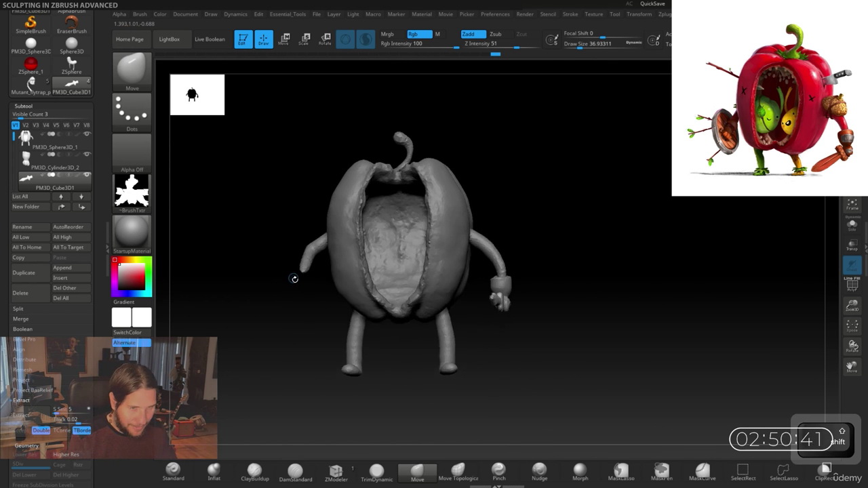
Task: Toggle Edit mode button
Action: [x=243, y=39]
